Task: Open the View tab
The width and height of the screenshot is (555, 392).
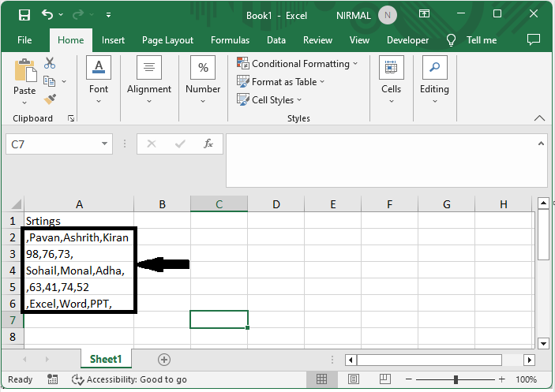Action: (359, 40)
